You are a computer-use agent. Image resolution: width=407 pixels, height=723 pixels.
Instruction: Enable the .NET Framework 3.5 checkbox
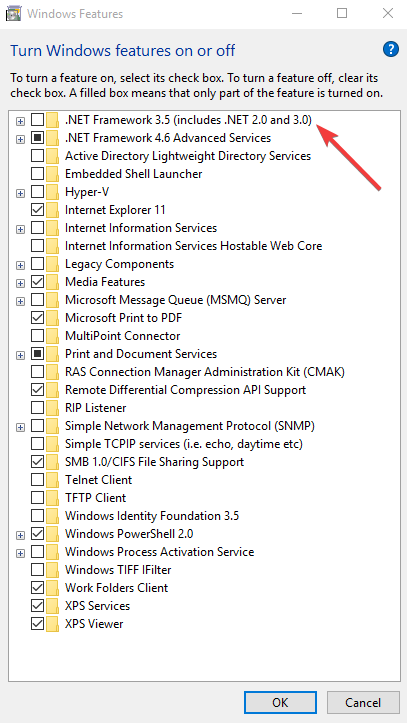[37, 120]
